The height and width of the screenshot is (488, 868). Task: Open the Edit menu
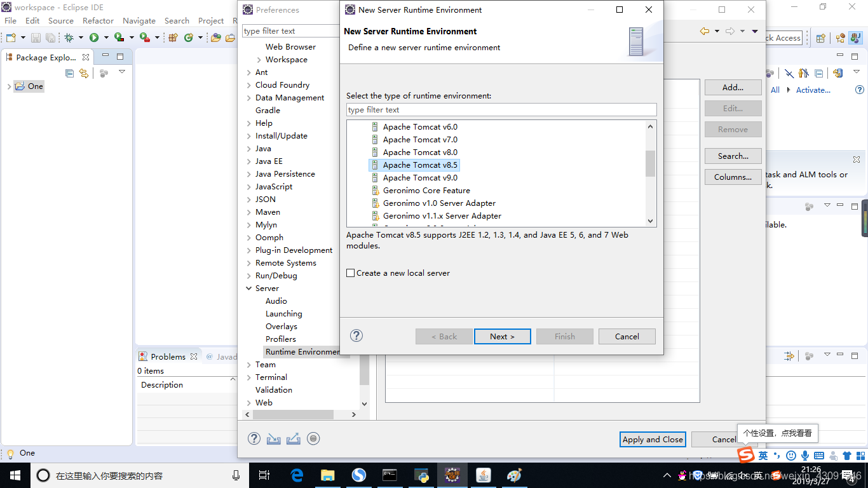32,20
